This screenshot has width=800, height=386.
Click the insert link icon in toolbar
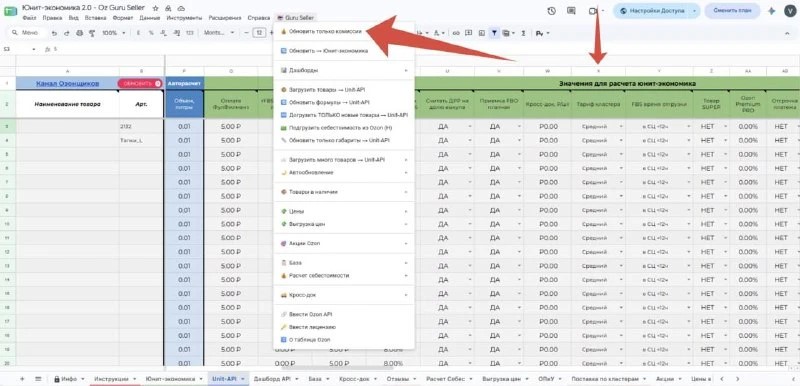(x=456, y=33)
